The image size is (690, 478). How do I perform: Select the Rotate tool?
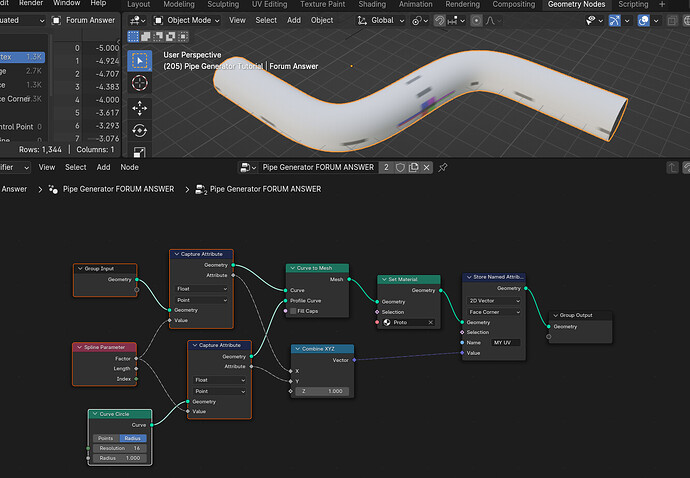coord(139,131)
